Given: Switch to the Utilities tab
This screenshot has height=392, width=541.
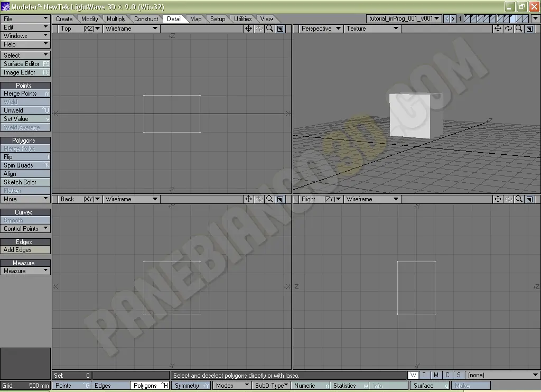Looking at the screenshot, I should click(243, 19).
